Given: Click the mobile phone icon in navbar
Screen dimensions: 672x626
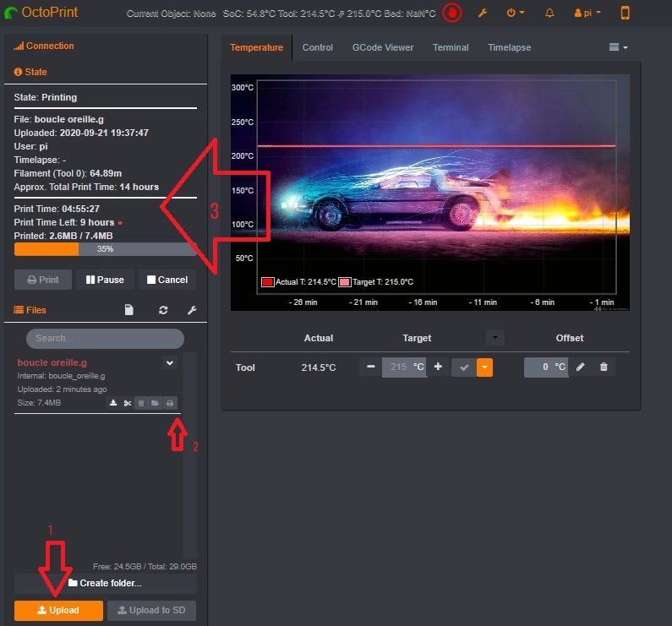Looking at the screenshot, I should point(625,13).
